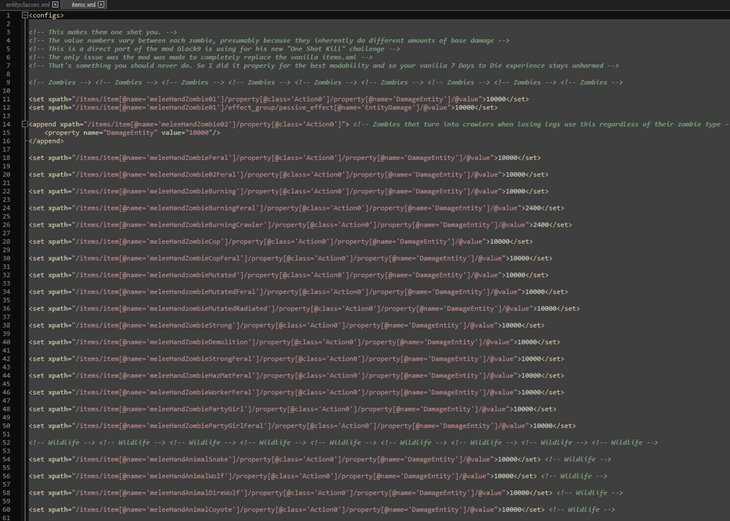Click line number 38 in the gutter
Viewport: 730px width, 521px height.
pos(8,325)
